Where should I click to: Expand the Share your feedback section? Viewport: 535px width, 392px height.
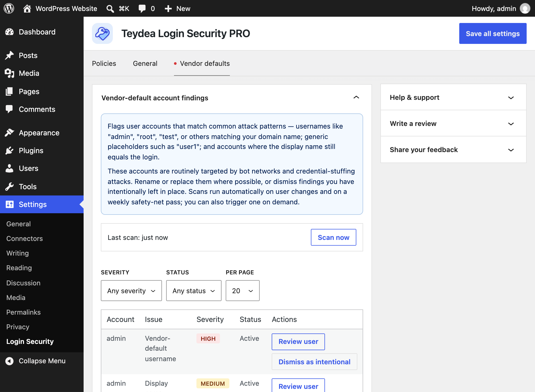point(453,149)
